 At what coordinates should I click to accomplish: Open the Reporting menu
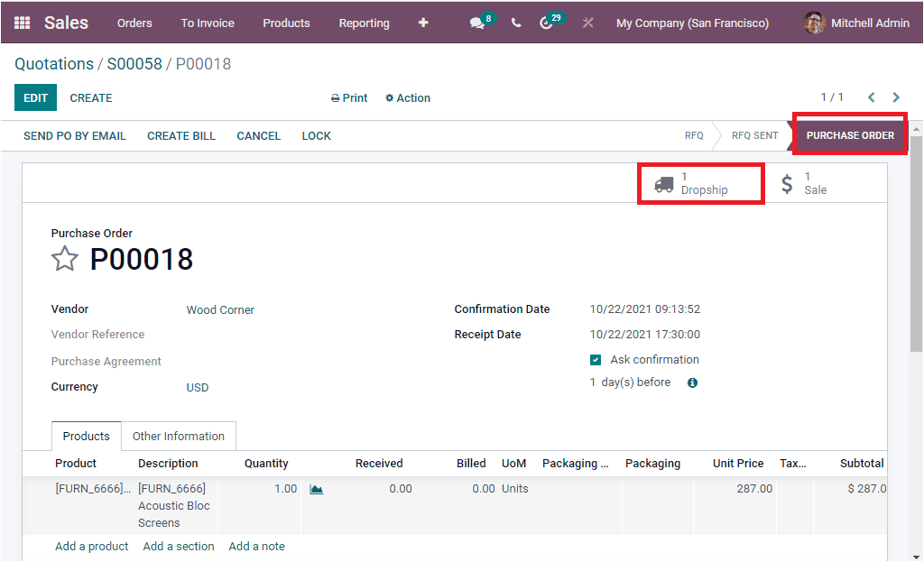364,23
